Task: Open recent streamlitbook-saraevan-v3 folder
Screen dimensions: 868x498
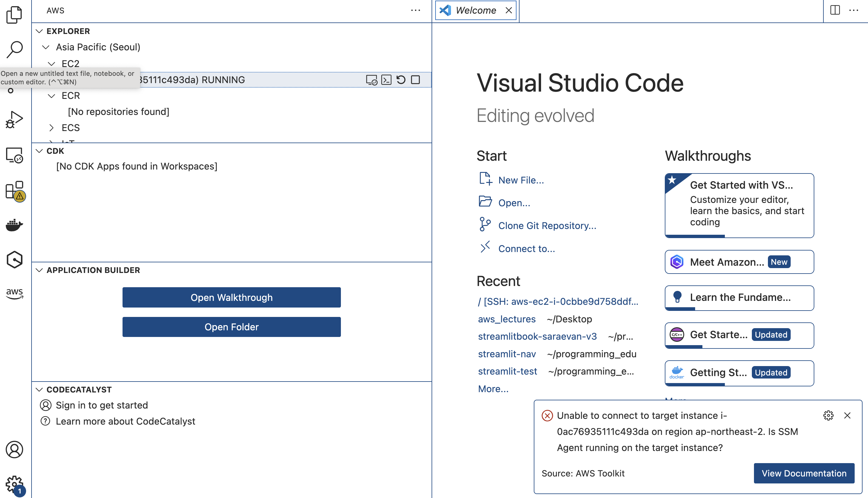Action: pos(537,336)
